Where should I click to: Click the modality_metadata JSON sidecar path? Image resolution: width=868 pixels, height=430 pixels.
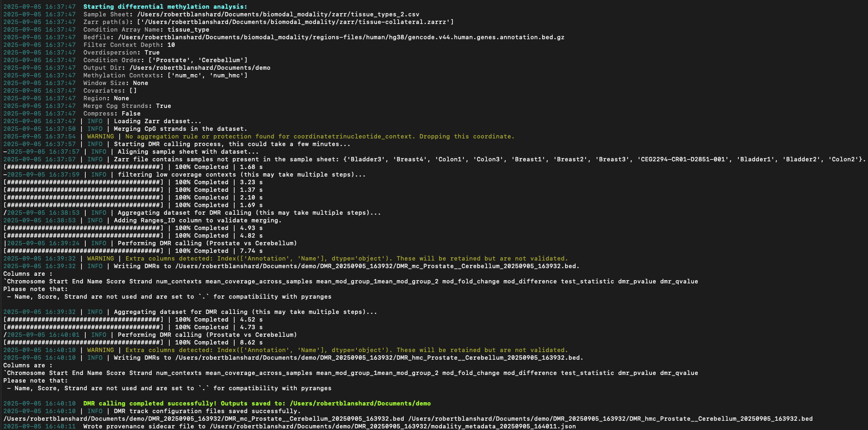393,426
